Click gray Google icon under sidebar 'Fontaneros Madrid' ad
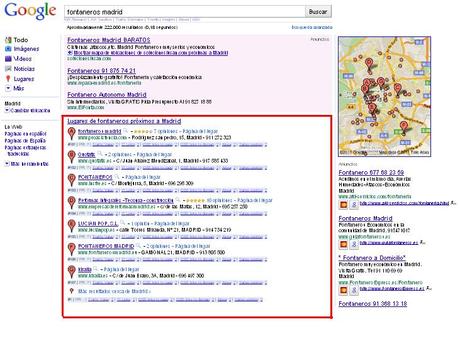This screenshot has height=361, width=460. (x=354, y=244)
